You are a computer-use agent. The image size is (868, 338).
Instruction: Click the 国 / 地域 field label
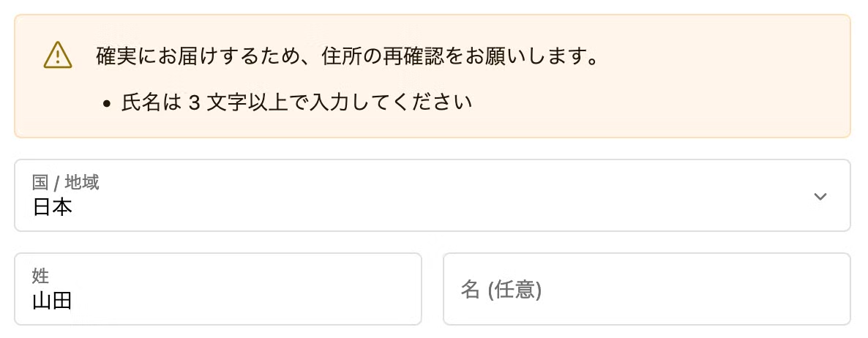point(66,183)
